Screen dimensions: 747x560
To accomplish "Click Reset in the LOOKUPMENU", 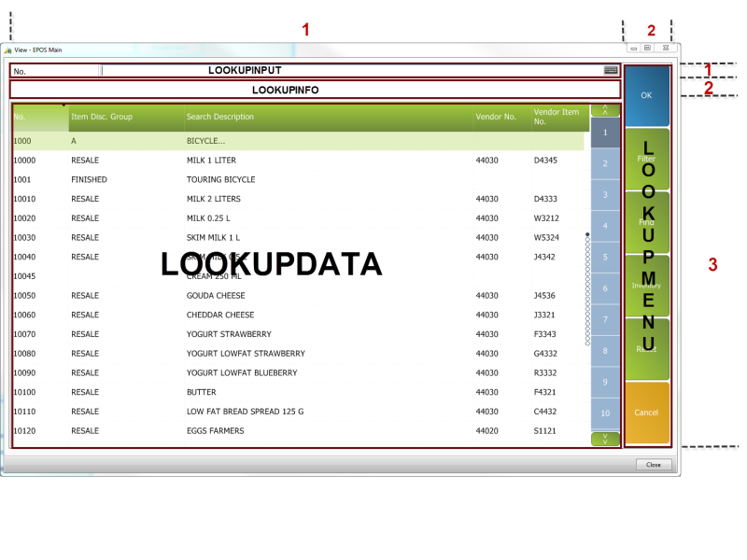I will tap(647, 347).
